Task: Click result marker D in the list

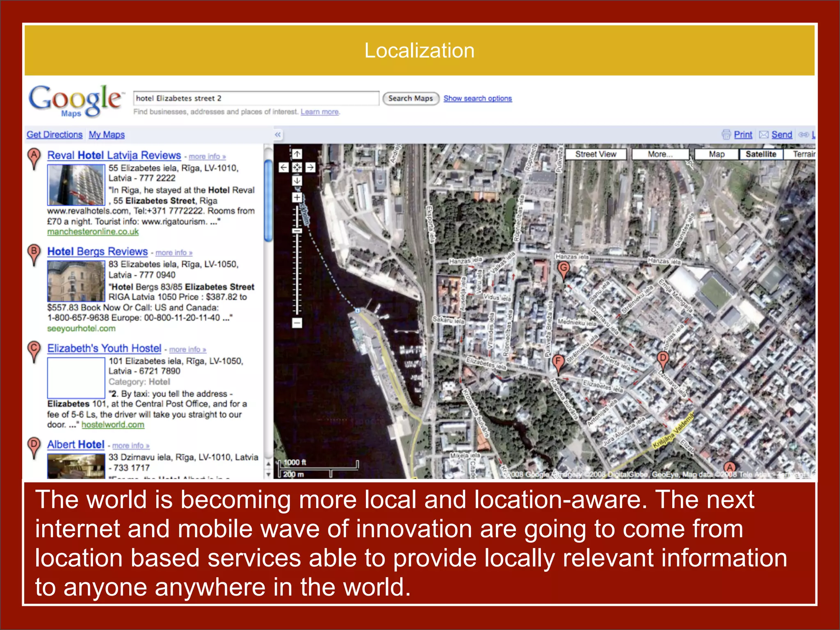Action: pos(34,448)
